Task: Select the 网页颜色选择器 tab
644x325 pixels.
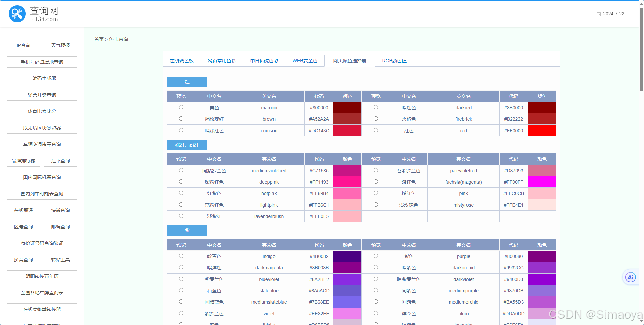Action: pos(350,61)
